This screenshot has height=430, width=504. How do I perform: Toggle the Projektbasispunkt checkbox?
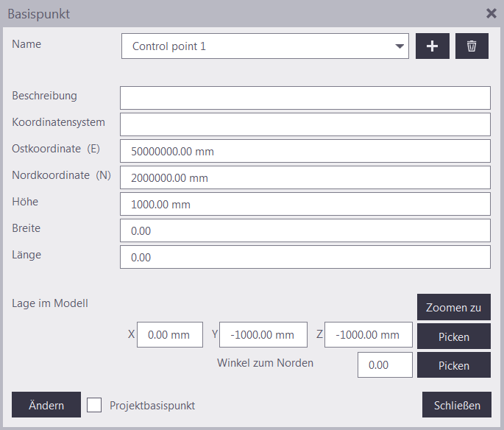coord(94,405)
